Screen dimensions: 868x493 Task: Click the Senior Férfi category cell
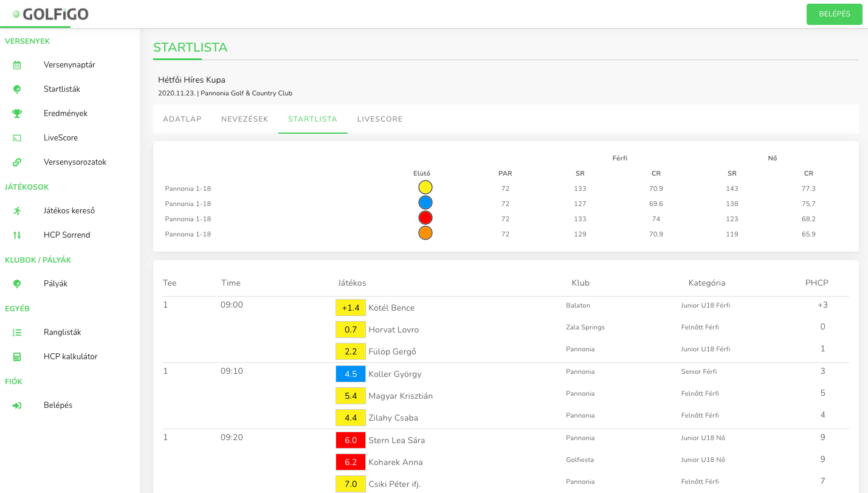tap(700, 371)
